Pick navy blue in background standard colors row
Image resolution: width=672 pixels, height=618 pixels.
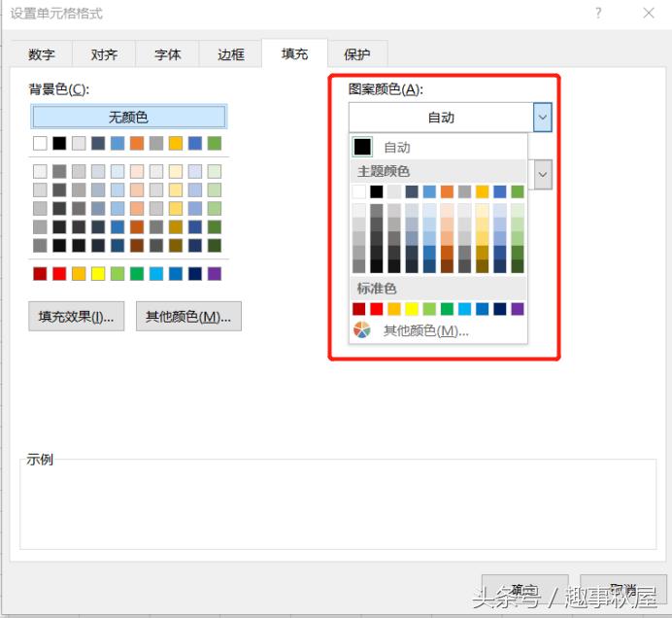195,274
